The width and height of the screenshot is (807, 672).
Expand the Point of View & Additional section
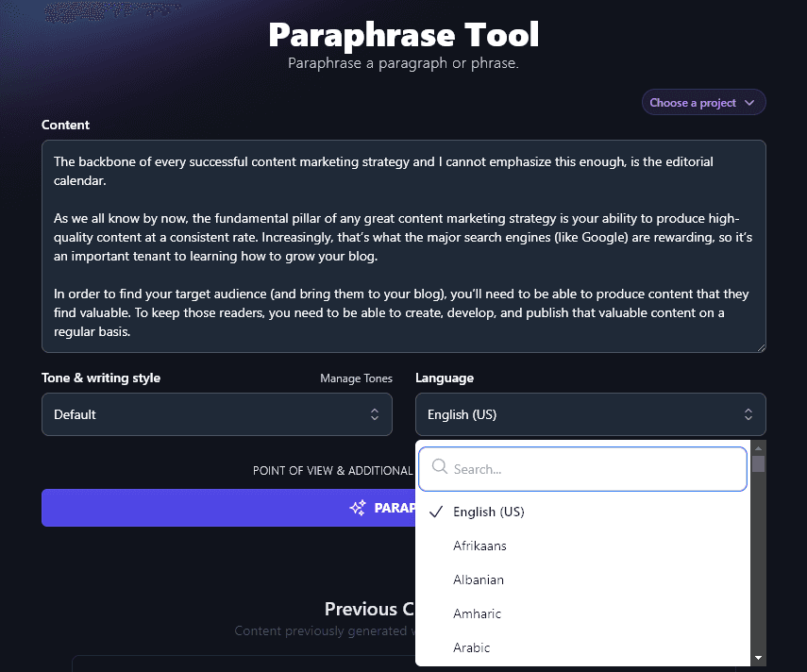pyautogui.click(x=332, y=470)
